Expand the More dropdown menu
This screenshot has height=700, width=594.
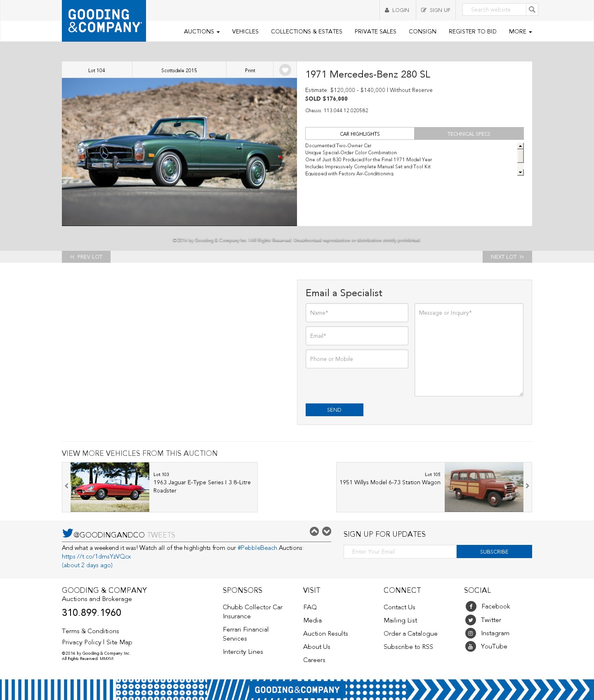point(520,31)
